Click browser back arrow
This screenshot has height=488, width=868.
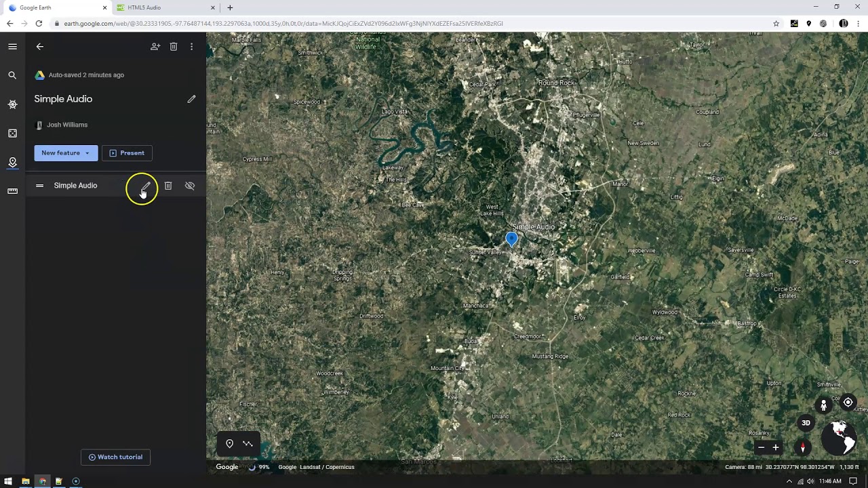9,23
